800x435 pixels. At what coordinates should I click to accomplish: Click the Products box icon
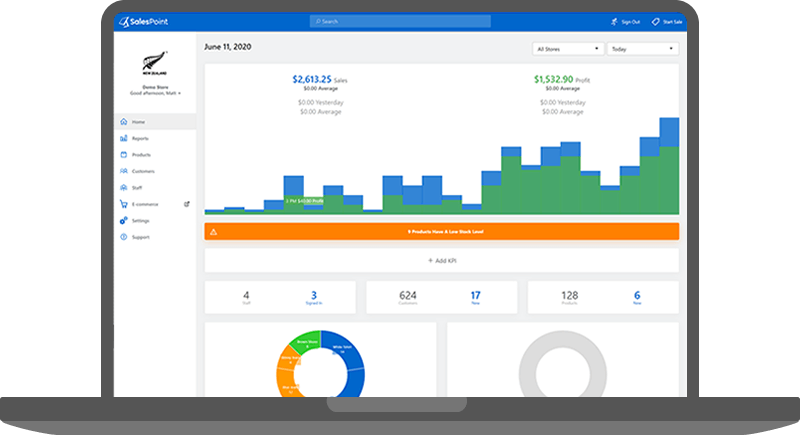[x=123, y=155]
